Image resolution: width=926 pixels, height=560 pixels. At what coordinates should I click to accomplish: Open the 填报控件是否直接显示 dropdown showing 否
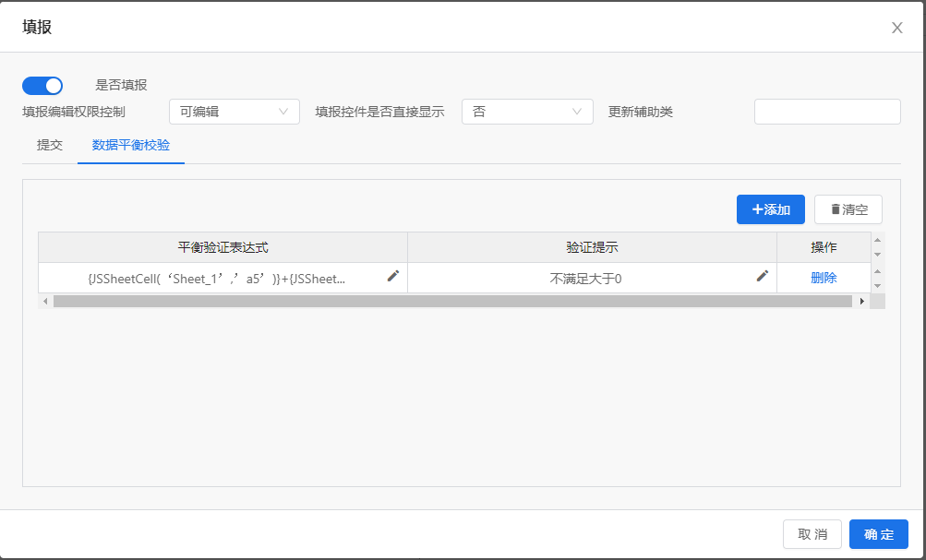(x=527, y=112)
